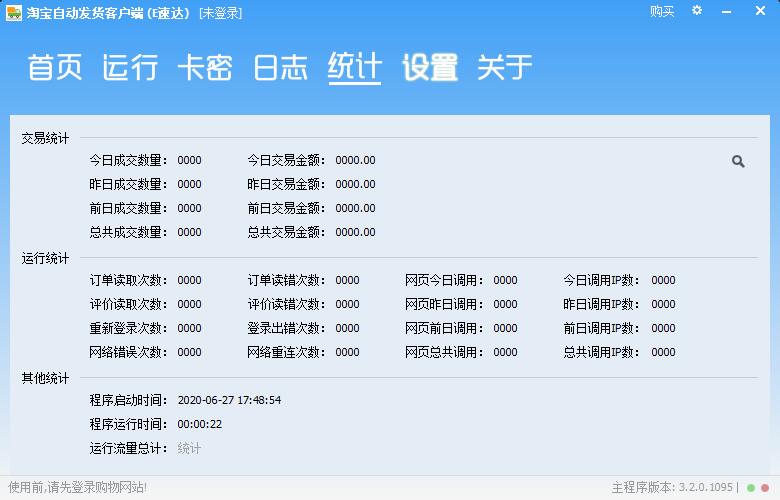View the 关于 tab
This screenshot has height=500, width=780.
coord(505,68)
